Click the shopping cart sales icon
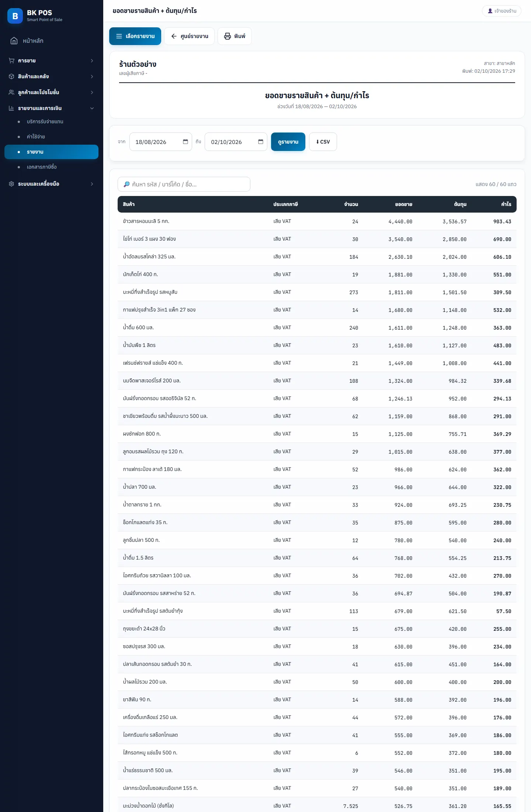Screen dimensions: 531x812 (x=11, y=61)
